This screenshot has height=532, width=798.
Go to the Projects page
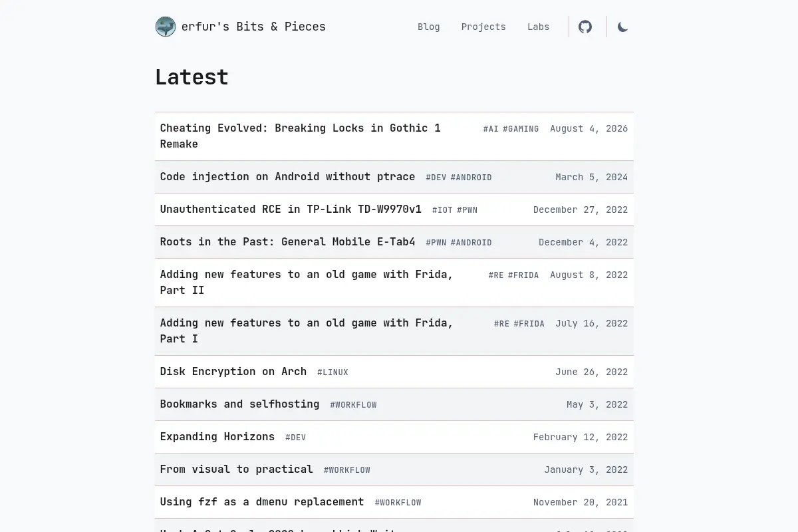[483, 27]
